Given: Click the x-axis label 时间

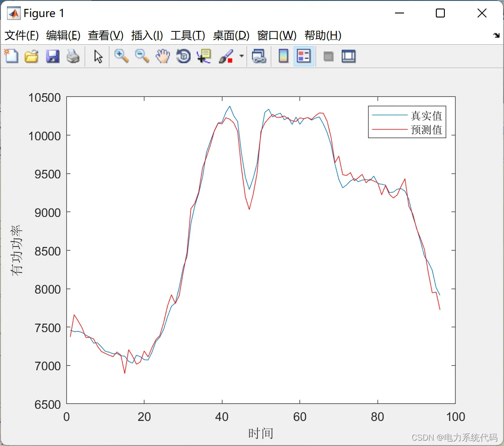Looking at the screenshot, I should (x=261, y=433).
